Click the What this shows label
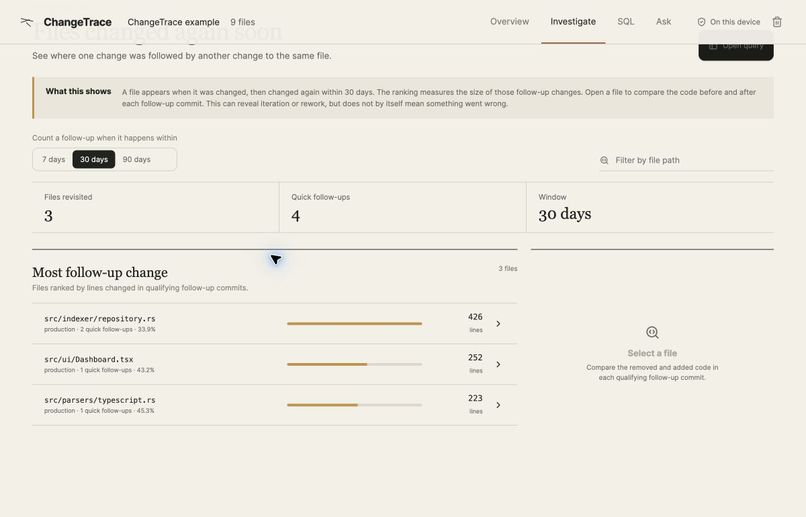This screenshot has width=806, height=517. point(78,91)
